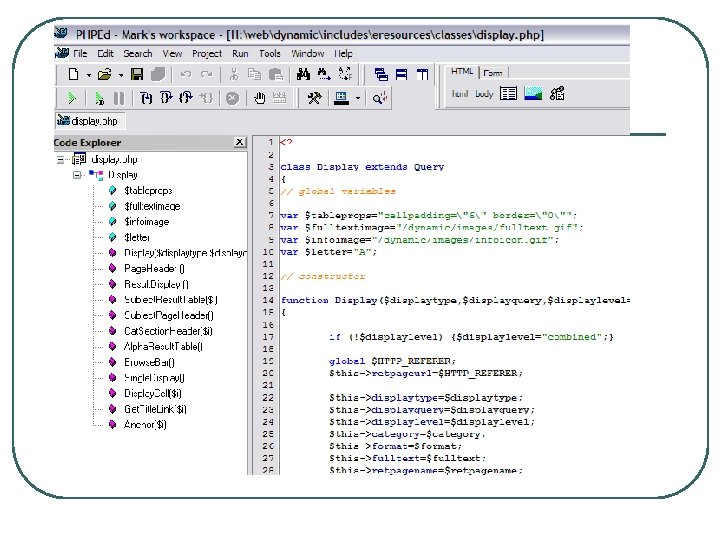The height and width of the screenshot is (540, 720).
Task: Collapse the display.php tree node
Action: pyautogui.click(x=62, y=159)
